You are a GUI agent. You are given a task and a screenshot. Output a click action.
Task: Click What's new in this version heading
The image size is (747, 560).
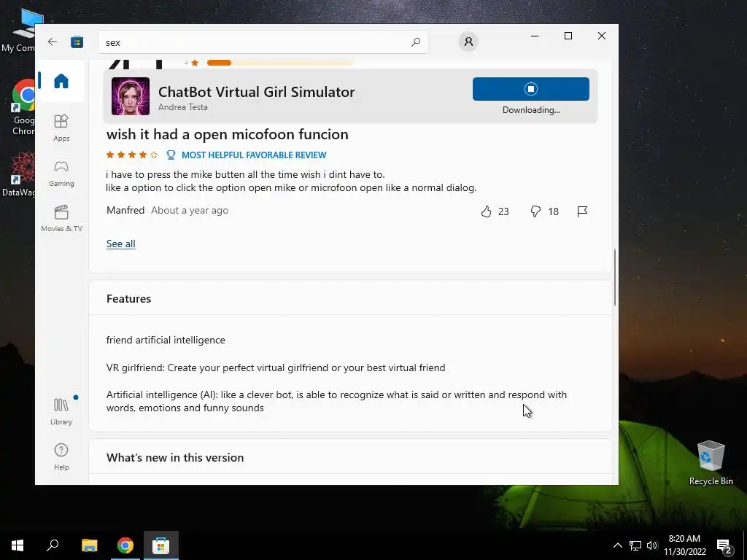(x=175, y=458)
